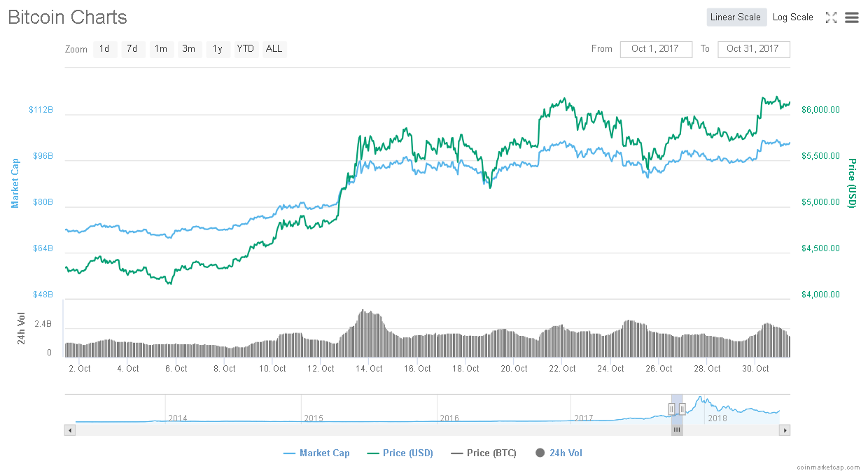
Task: Open the chart hamburger menu
Action: (851, 17)
